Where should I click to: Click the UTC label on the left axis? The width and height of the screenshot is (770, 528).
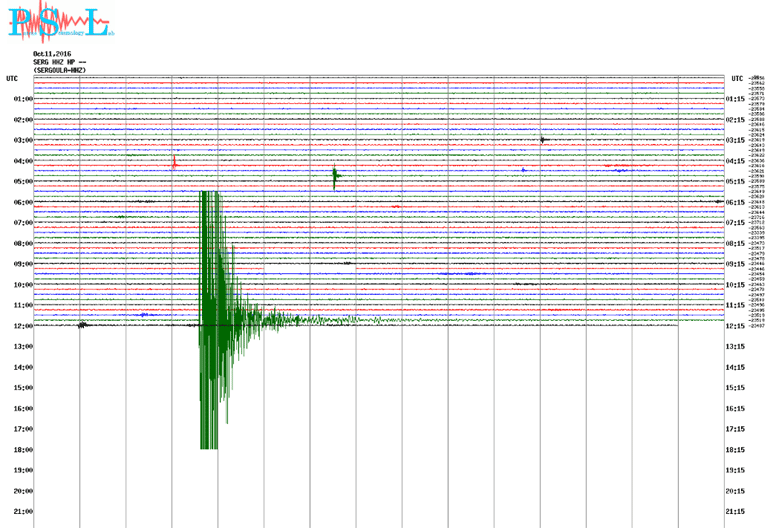point(12,78)
